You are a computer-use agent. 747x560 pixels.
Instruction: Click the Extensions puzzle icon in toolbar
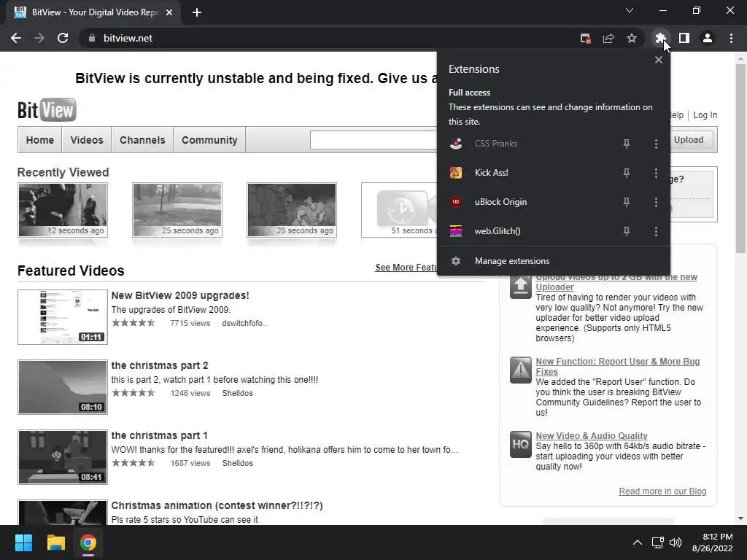coord(660,38)
